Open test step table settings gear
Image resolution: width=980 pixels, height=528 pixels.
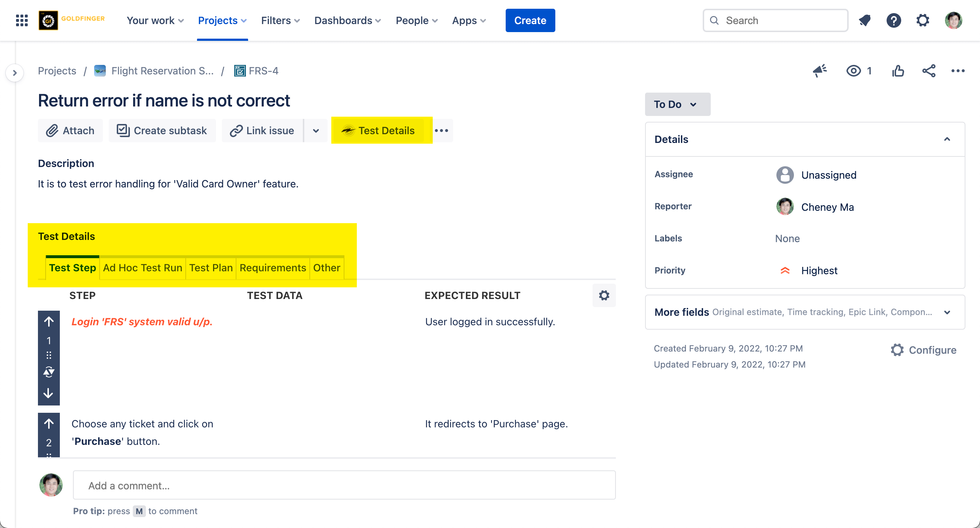[x=604, y=295]
